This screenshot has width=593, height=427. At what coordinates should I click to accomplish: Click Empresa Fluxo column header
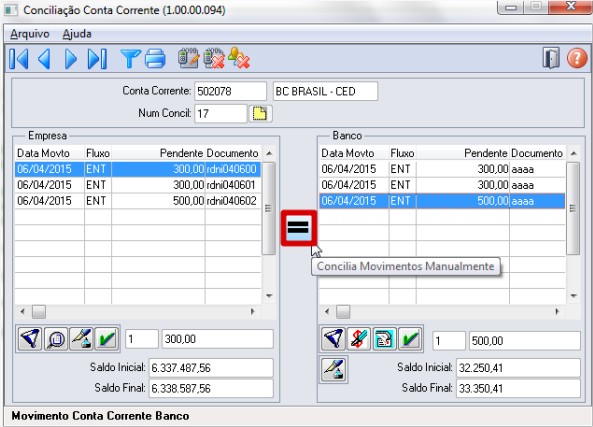pyautogui.click(x=98, y=153)
